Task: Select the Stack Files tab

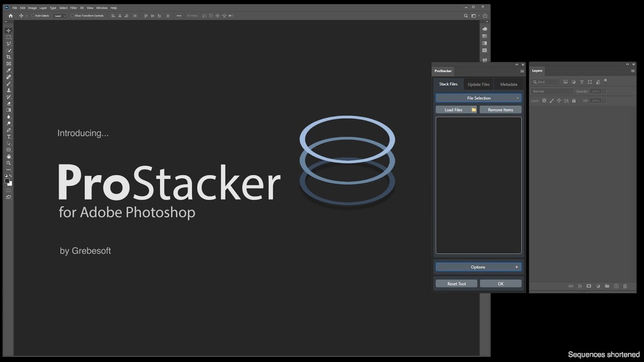Action: (448, 84)
